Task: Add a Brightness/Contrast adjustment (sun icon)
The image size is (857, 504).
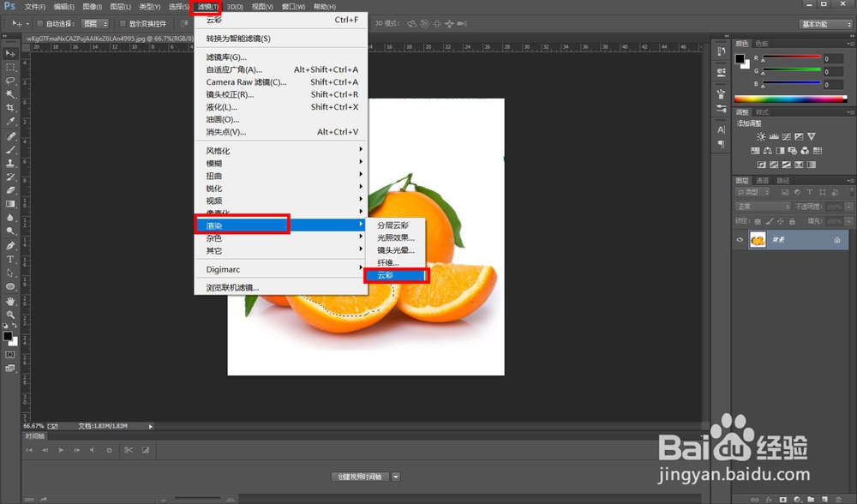Action: 761,136
